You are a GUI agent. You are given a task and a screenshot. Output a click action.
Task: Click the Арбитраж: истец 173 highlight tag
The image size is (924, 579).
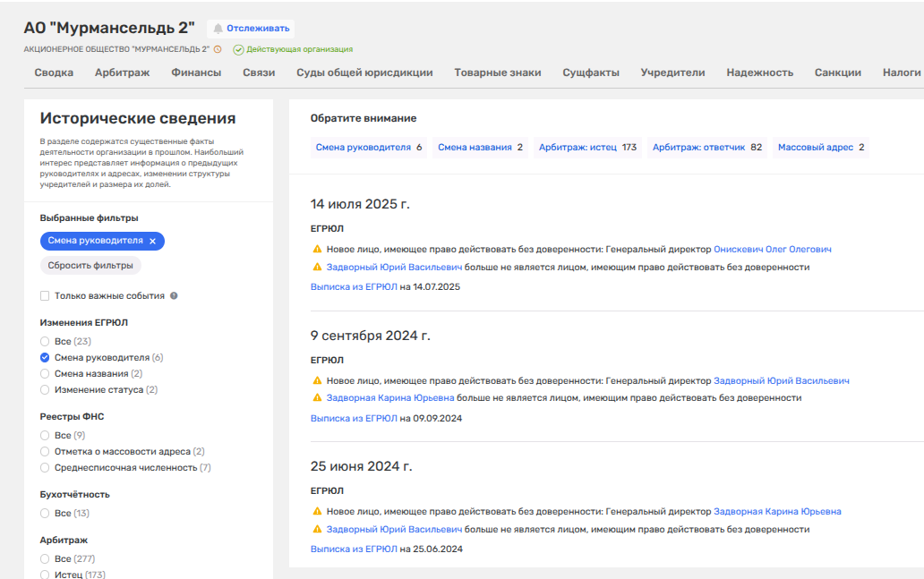pos(586,148)
